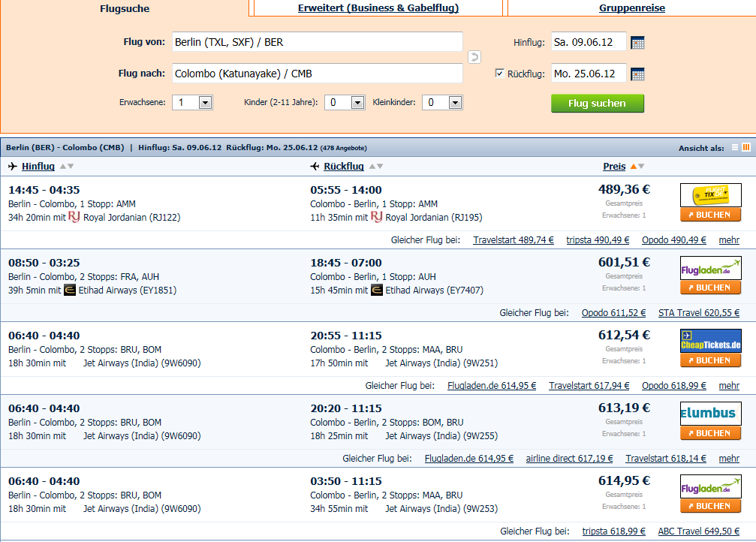Open Opodo 611,52 € link
756x542 pixels.
point(614,312)
